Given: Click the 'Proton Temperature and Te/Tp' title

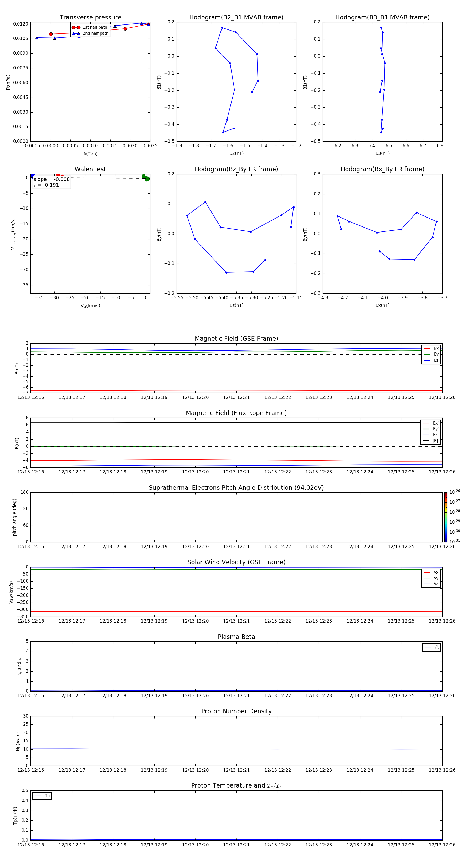Looking at the screenshot, I should click(x=236, y=786).
